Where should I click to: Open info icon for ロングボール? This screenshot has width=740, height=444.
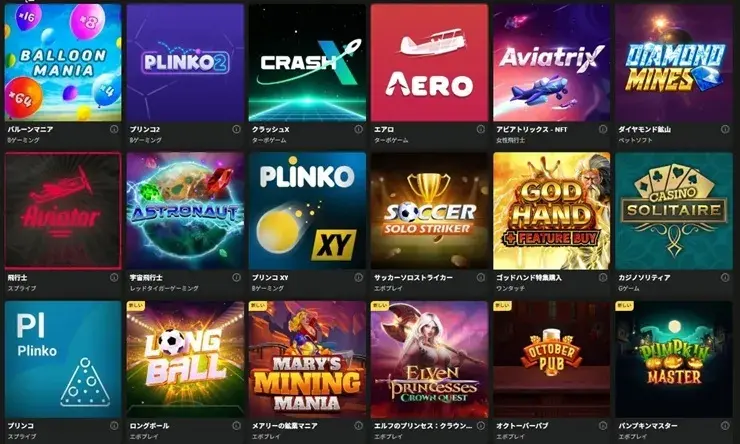(236, 426)
